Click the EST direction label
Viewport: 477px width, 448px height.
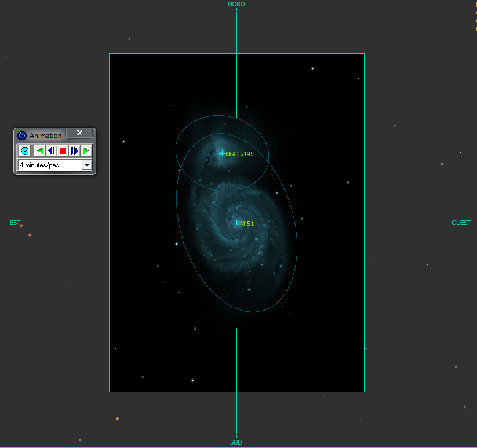(15, 223)
